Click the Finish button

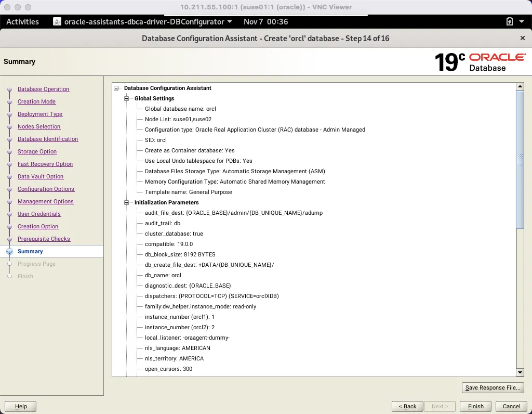point(475,406)
